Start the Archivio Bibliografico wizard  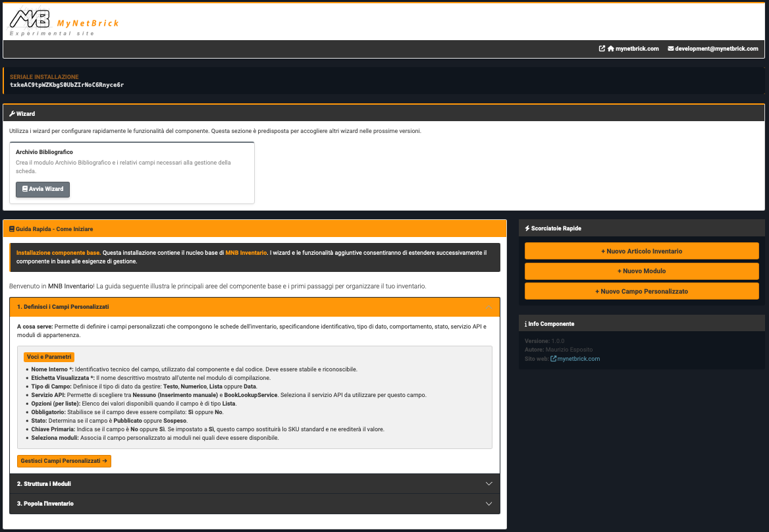43,189
